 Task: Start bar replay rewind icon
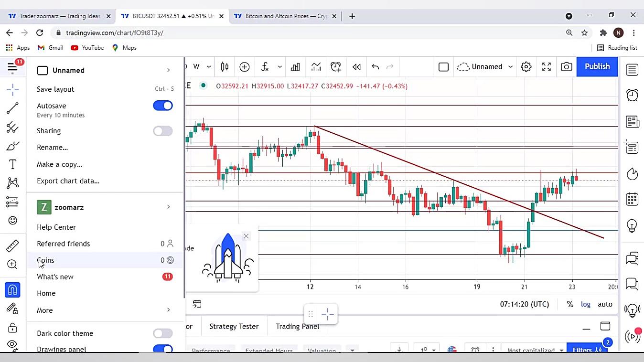[356, 67]
